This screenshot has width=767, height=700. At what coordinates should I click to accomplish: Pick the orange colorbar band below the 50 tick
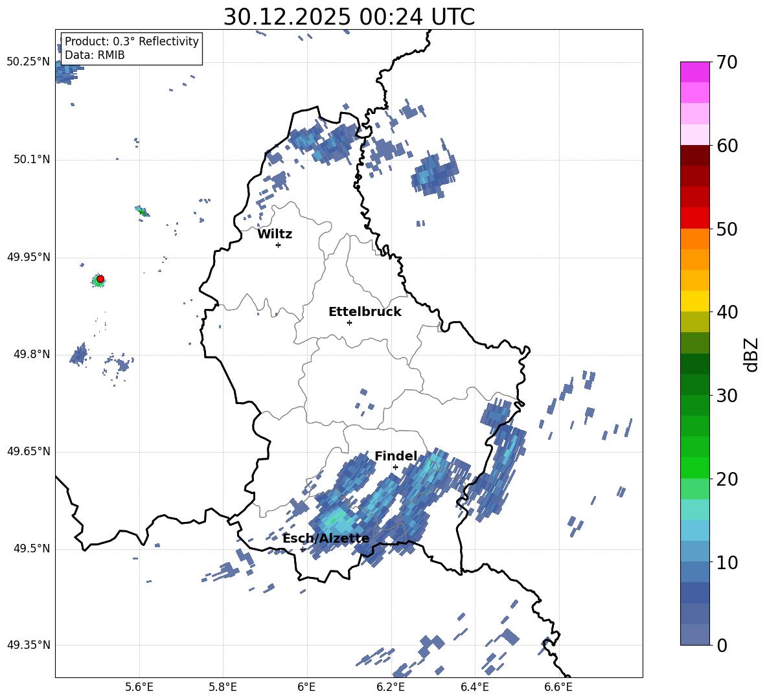click(694, 238)
